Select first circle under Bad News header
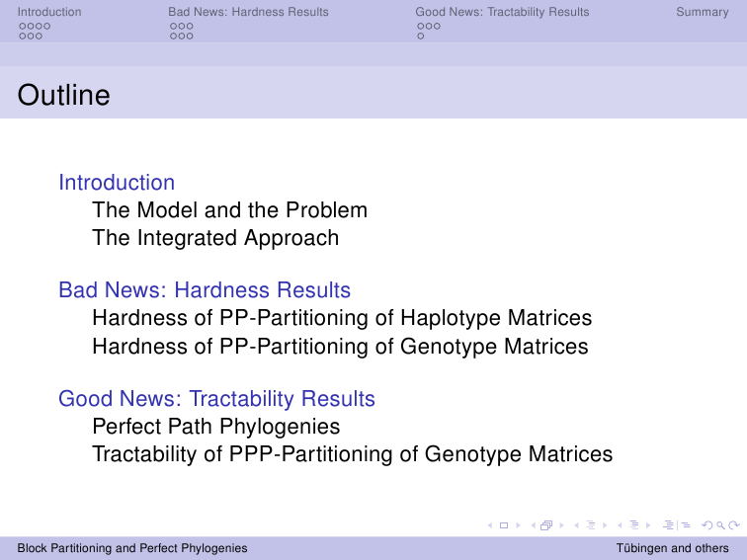 click(174, 27)
